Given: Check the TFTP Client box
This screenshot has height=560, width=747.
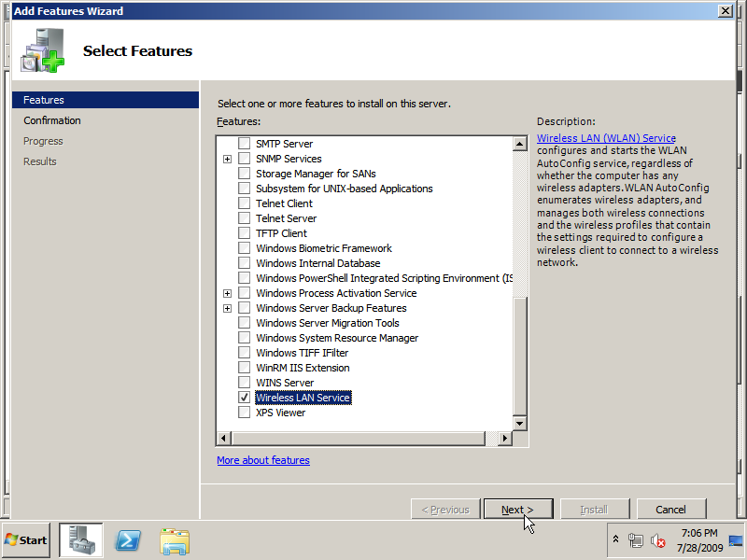Looking at the screenshot, I should [x=244, y=232].
